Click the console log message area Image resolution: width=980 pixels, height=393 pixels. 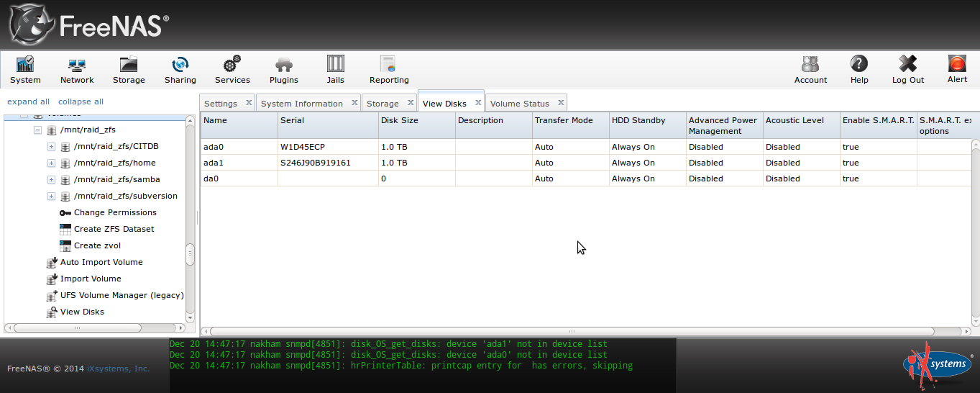coord(422,366)
